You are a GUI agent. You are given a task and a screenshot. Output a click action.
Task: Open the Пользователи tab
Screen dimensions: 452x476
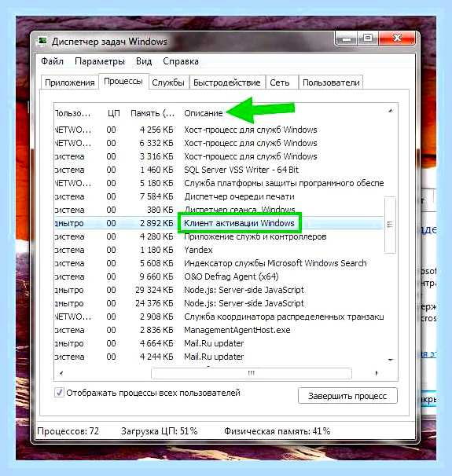pyautogui.click(x=331, y=82)
